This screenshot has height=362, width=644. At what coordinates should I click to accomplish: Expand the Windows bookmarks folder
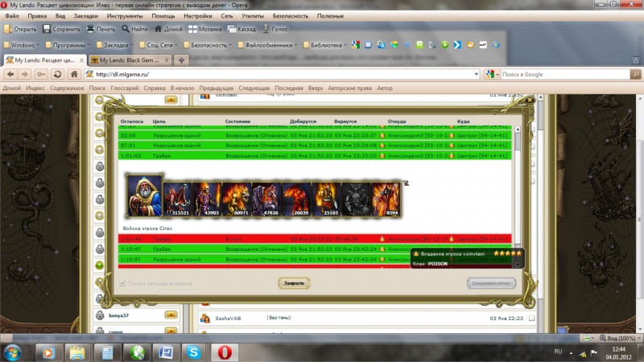click(22, 45)
